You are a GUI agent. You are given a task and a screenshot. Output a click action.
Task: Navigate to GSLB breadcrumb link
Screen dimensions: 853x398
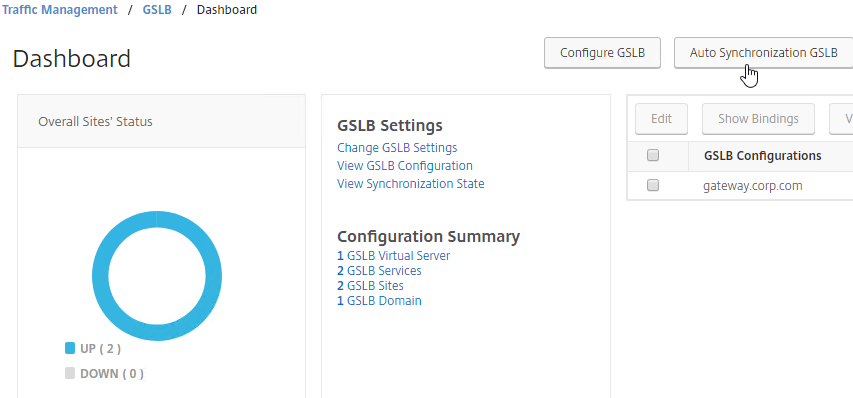[157, 10]
